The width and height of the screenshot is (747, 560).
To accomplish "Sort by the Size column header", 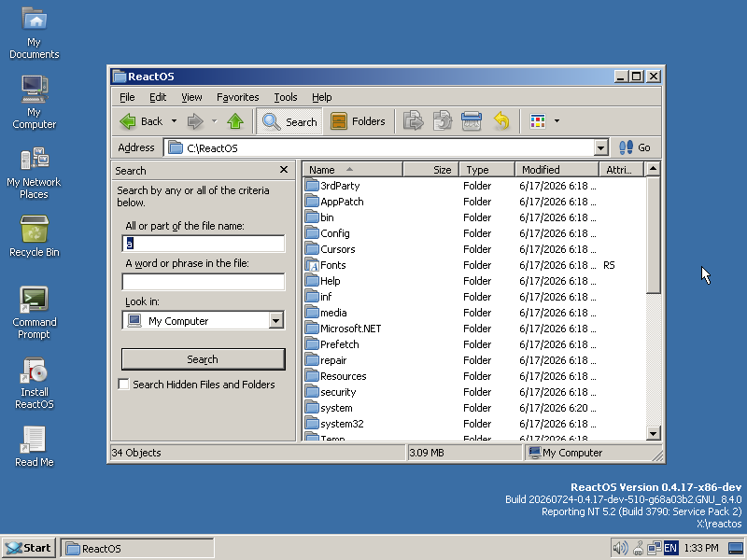I will tap(431, 170).
